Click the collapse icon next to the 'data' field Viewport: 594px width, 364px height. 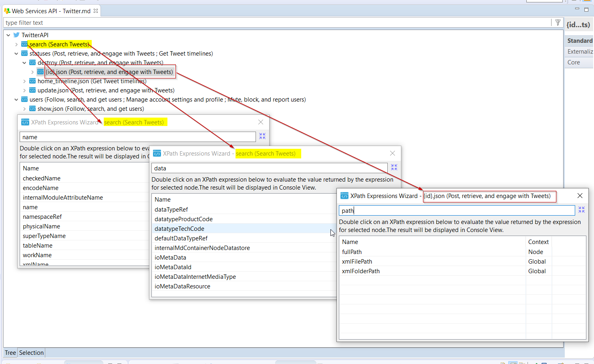click(394, 167)
